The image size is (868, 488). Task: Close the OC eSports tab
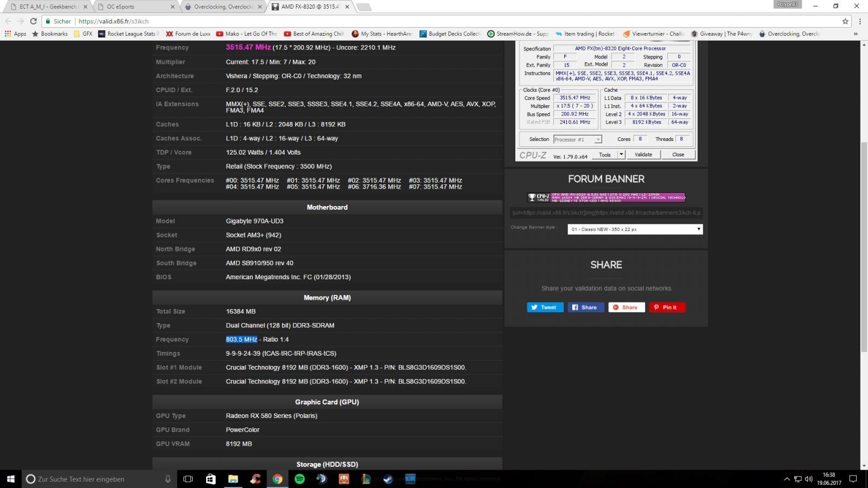173,7
